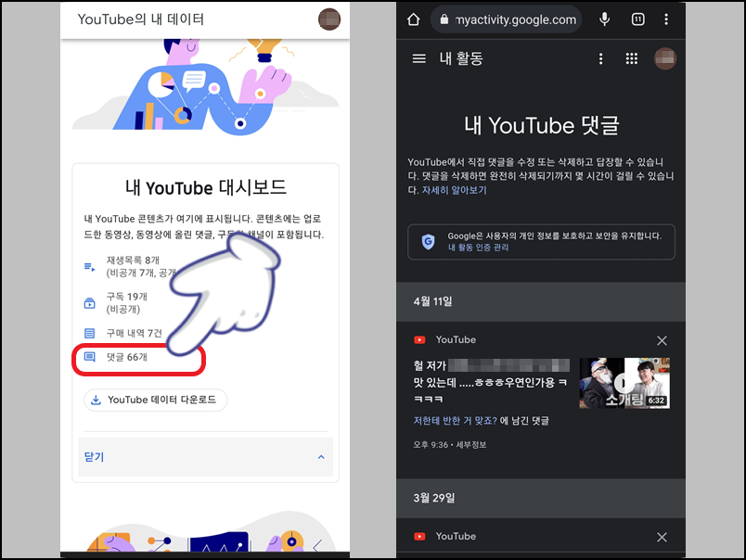Open the 구매 내역 7건 purchase history

[135, 333]
